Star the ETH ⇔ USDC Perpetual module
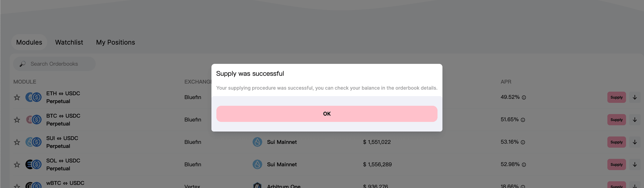 [17, 97]
